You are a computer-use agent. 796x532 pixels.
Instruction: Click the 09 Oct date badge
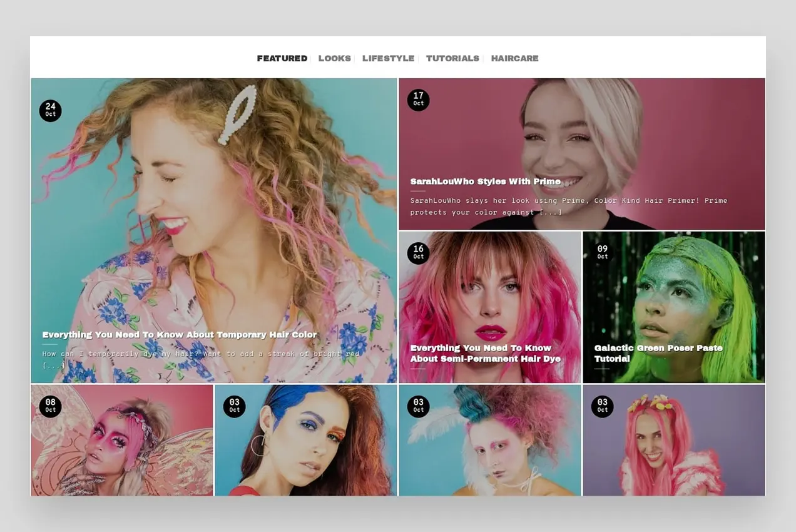point(602,253)
